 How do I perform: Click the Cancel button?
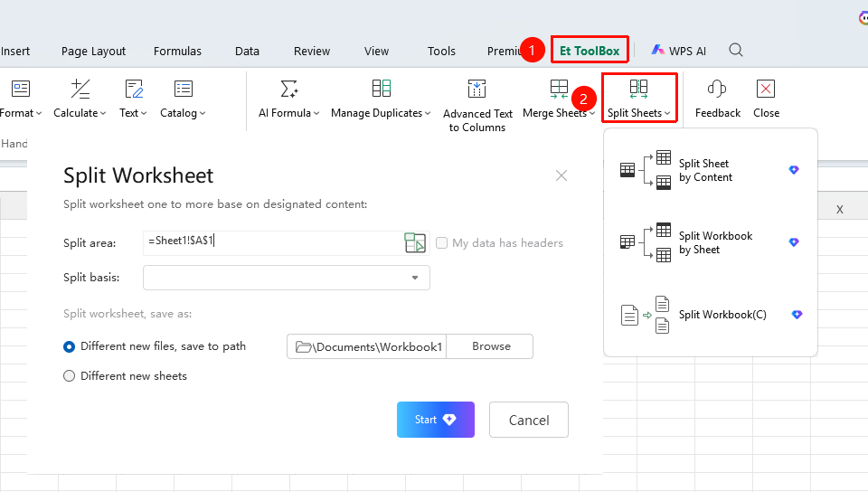(x=529, y=420)
